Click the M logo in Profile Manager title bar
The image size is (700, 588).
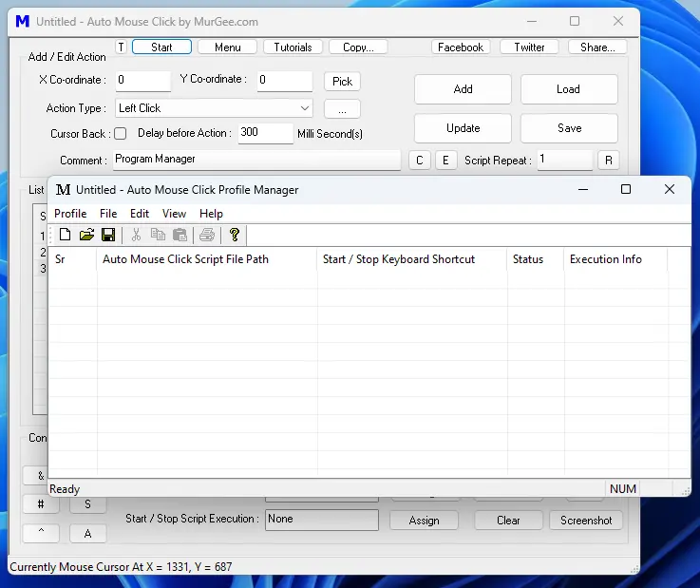[63, 190]
